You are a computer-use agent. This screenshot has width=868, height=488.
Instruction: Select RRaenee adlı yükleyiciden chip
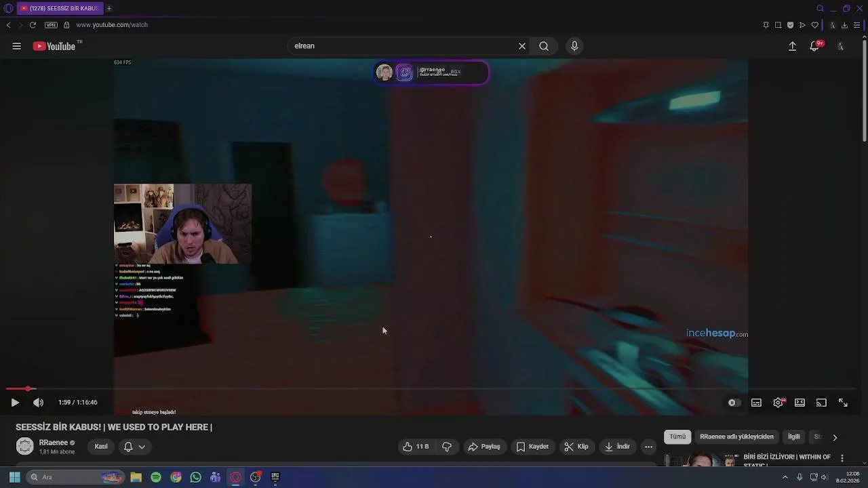pyautogui.click(x=736, y=437)
